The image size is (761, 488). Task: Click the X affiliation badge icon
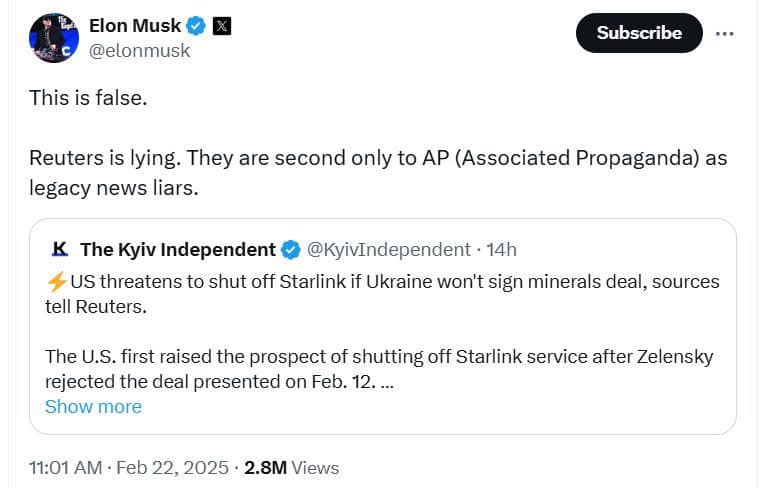coord(222,27)
